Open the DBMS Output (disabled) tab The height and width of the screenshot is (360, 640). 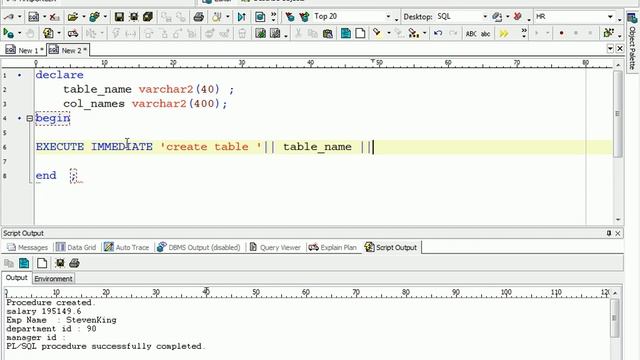click(x=198, y=247)
